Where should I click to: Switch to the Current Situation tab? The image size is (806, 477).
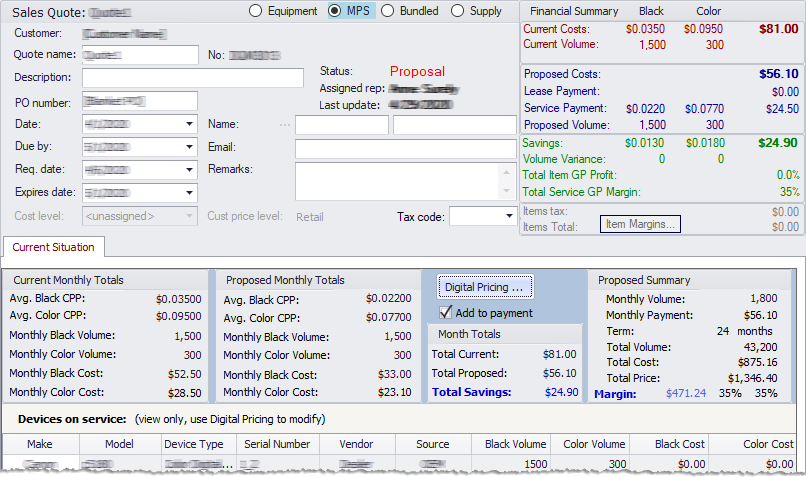tap(53, 247)
